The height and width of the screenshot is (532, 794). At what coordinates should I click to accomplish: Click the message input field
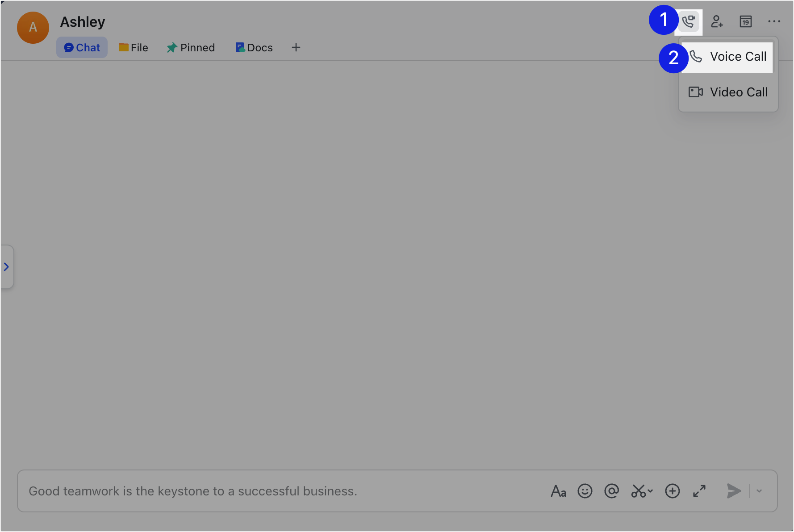[x=268, y=491]
